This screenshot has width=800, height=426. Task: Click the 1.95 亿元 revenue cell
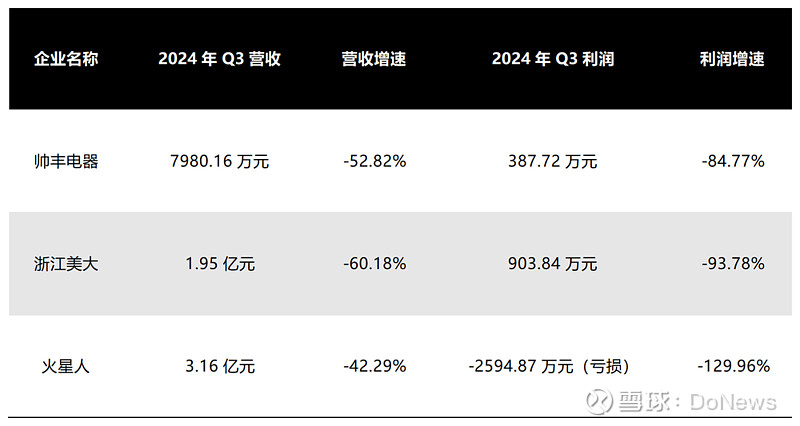point(219,264)
